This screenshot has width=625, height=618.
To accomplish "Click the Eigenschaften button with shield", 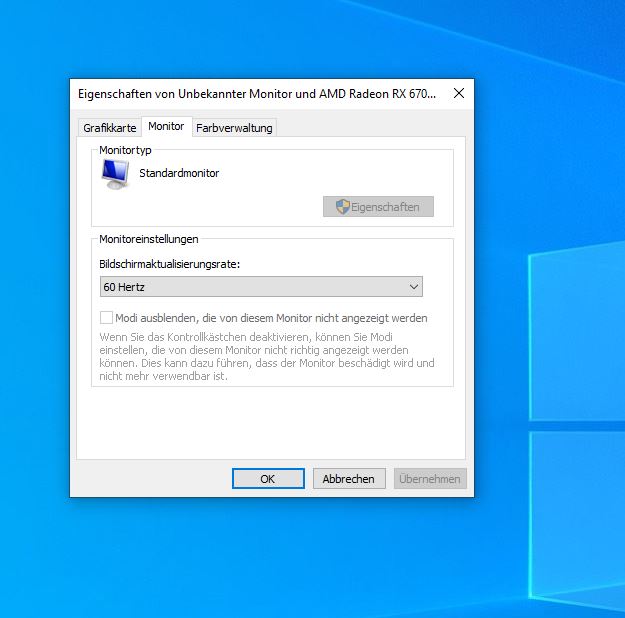I will pyautogui.click(x=378, y=207).
